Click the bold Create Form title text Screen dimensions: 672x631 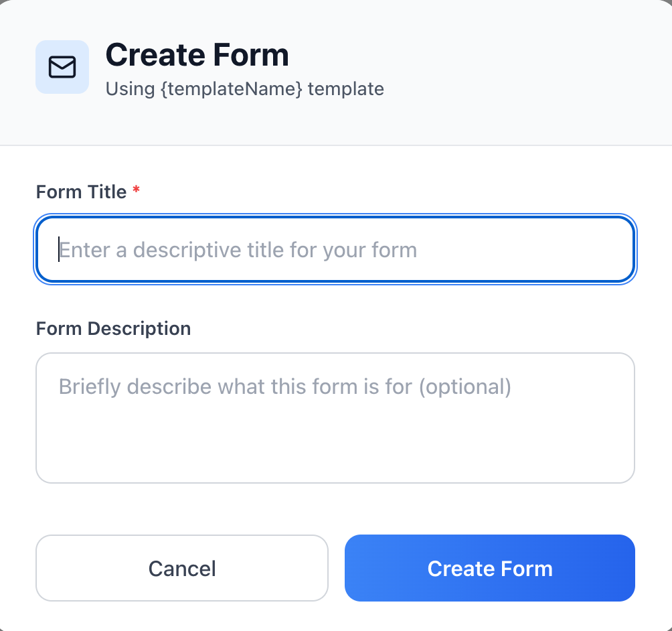tap(197, 55)
